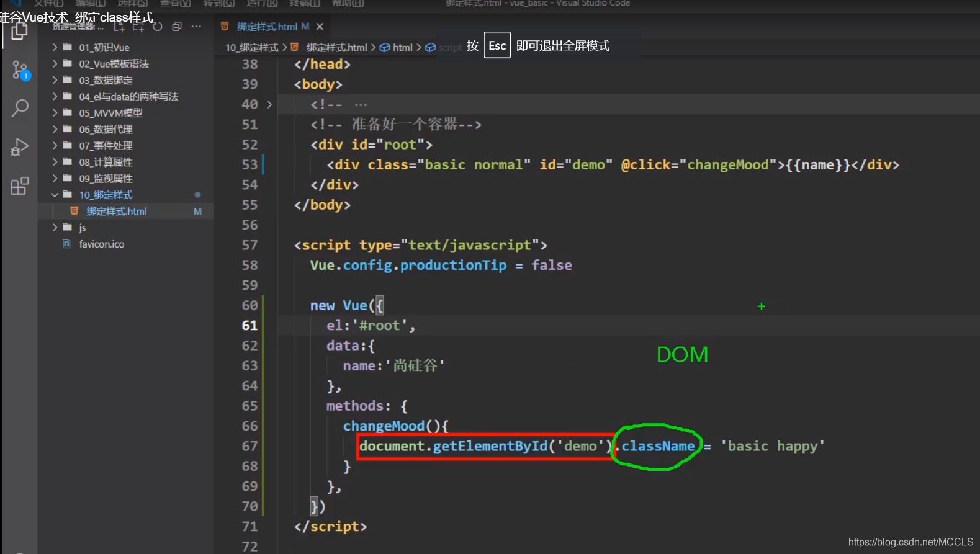Viewport: 980px width, 554px height.
Task: Click @click attribute on line 53
Action: click(x=645, y=164)
